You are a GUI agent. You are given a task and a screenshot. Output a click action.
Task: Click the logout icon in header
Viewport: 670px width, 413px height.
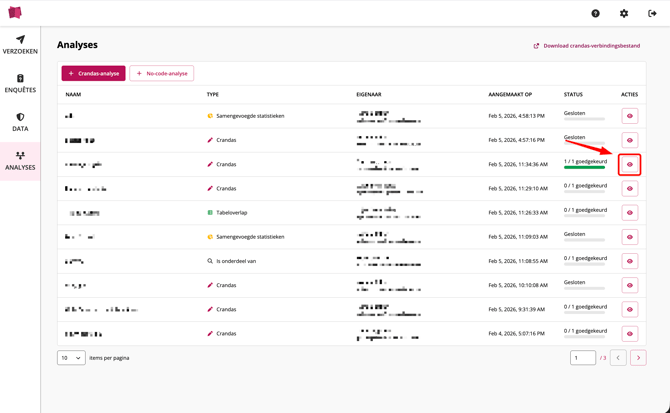[x=652, y=13]
